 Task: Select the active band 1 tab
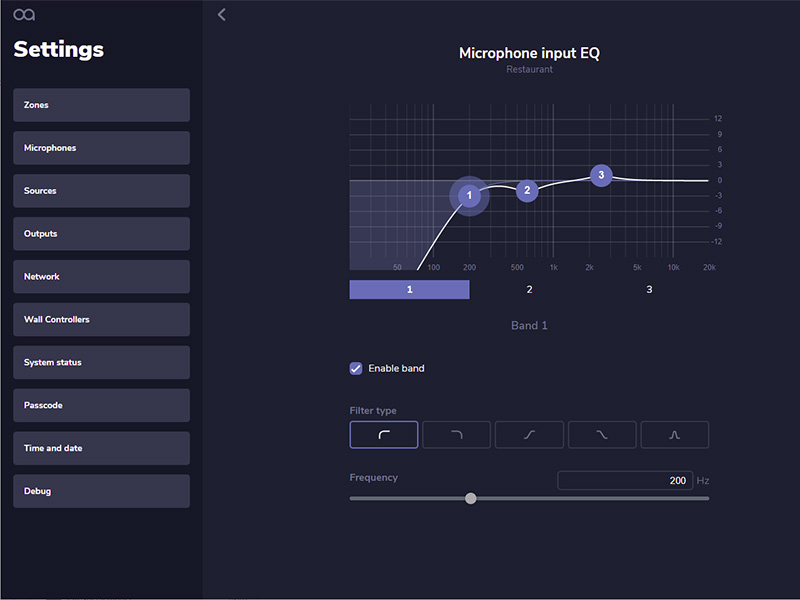coord(409,289)
